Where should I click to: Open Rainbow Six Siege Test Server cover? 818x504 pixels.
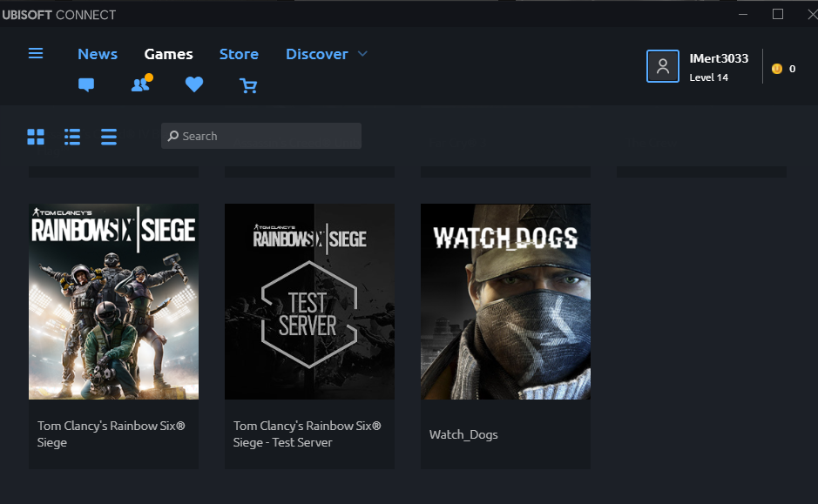pos(310,302)
